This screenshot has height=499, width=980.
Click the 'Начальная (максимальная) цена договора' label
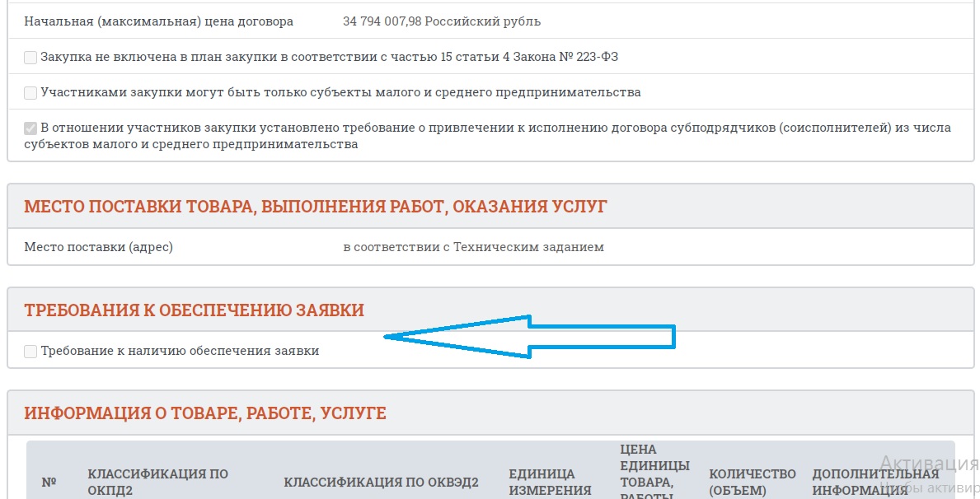[158, 21]
